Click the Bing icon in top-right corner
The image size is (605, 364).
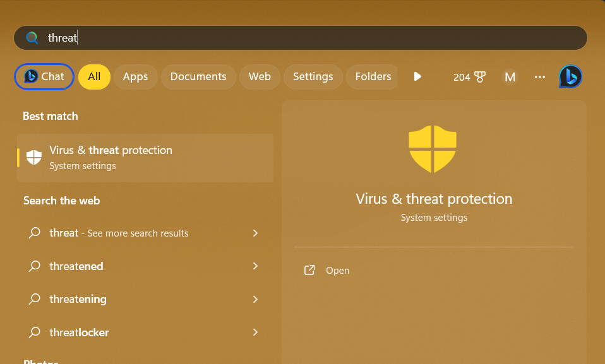pyautogui.click(x=570, y=76)
